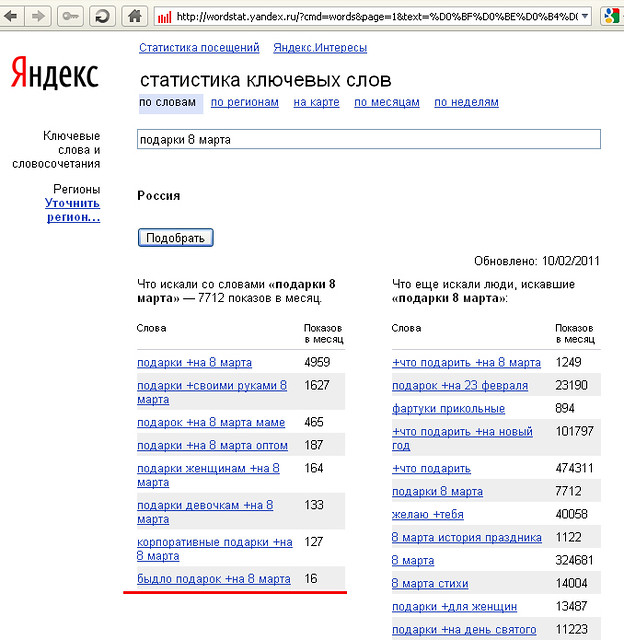Viewport: 624px width, 640px height.
Task: Click the 'Статистика посещений' link
Action: 199,48
